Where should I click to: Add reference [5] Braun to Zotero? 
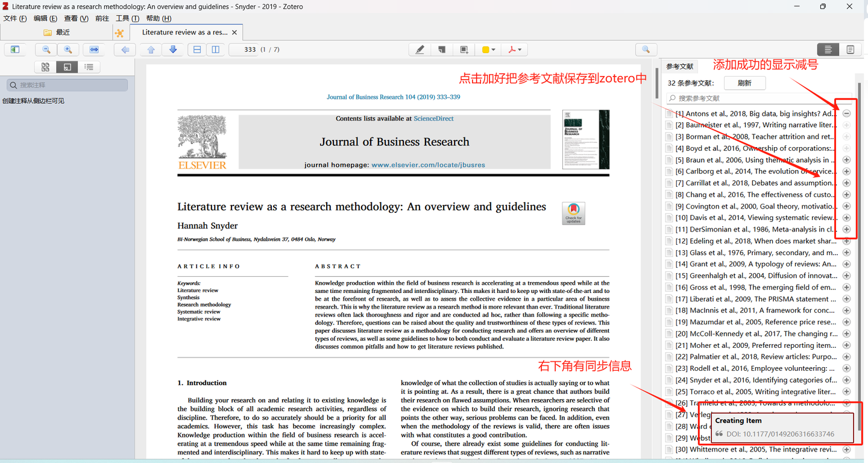click(846, 160)
